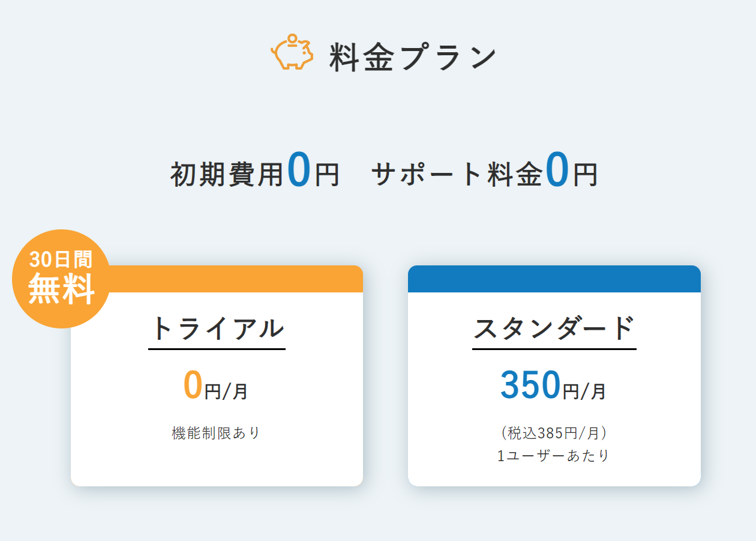Click the 1ユーザーあたり per-user text
The height and width of the screenshot is (541, 756).
(x=553, y=456)
